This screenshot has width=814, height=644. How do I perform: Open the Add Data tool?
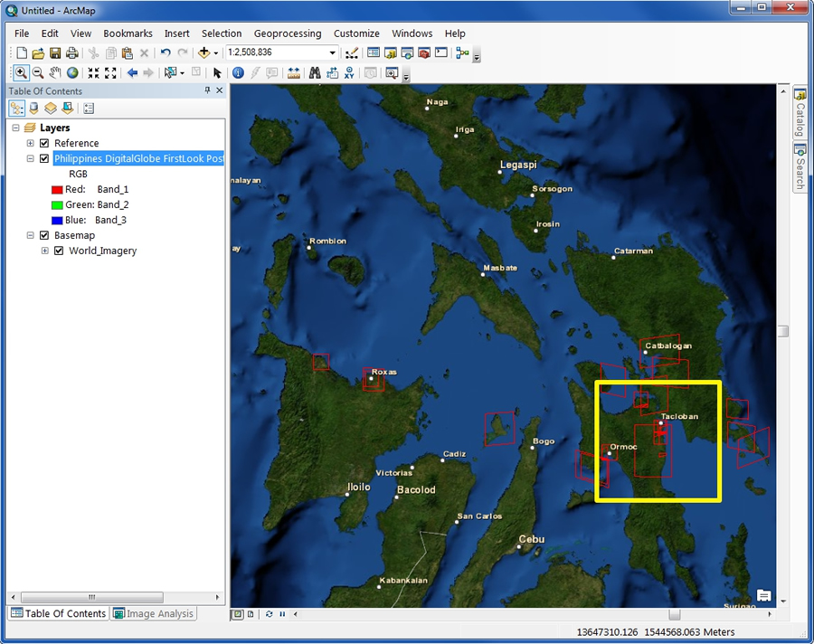[x=203, y=52]
